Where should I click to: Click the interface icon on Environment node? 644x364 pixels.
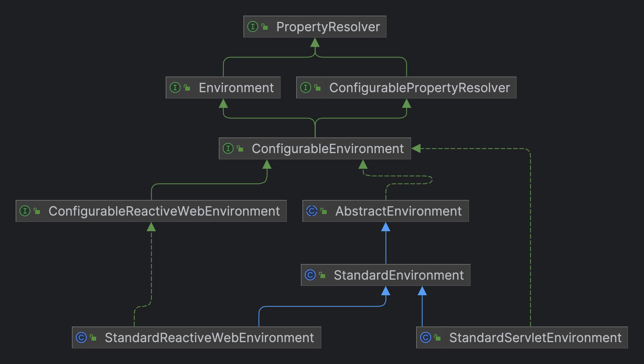(175, 87)
